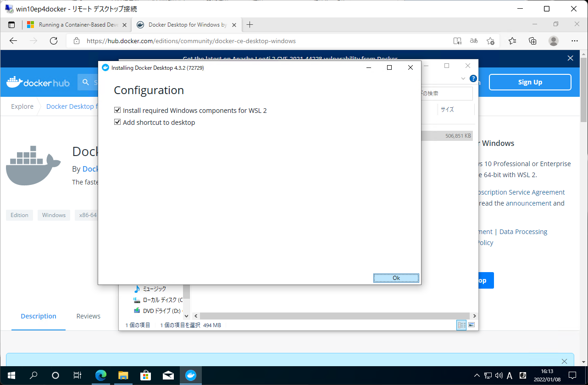Open Docker Hub search with the magnifier icon
The width and height of the screenshot is (588, 385).
click(x=86, y=82)
